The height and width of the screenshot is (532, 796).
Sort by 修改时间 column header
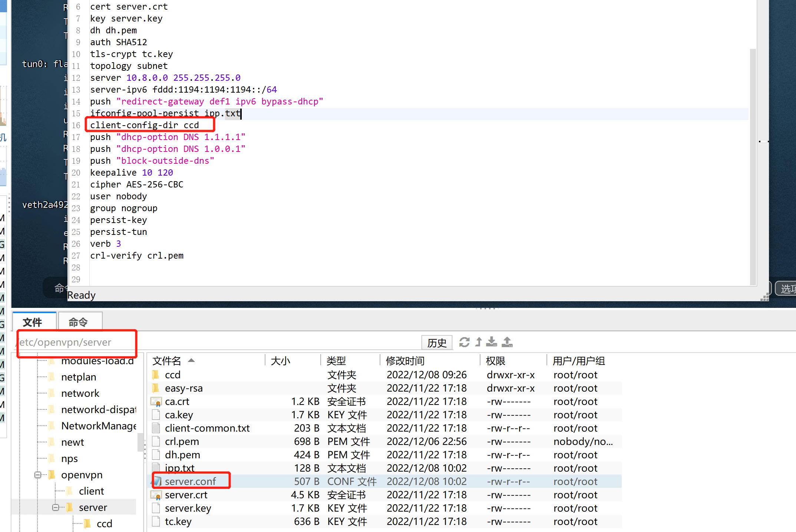(405, 360)
